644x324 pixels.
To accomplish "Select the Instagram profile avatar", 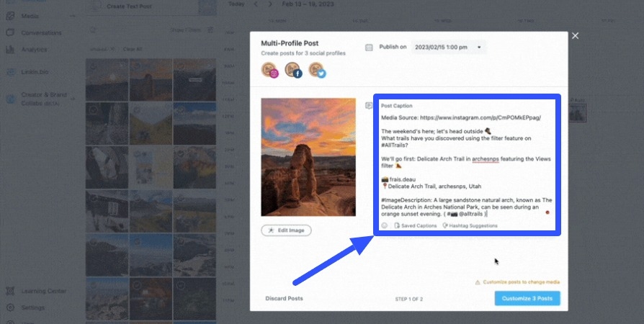I will (x=269, y=70).
